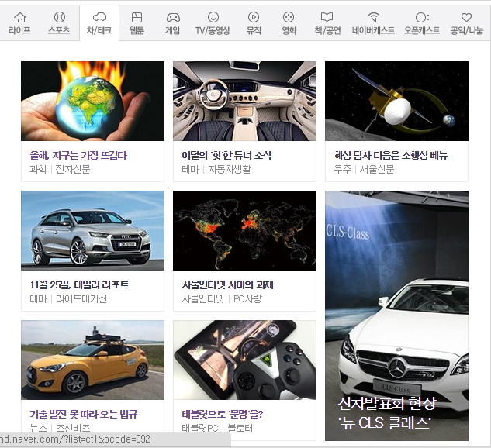Click the car icon above 차/테크
Image resolution: width=491 pixels, height=448 pixels.
(99, 17)
